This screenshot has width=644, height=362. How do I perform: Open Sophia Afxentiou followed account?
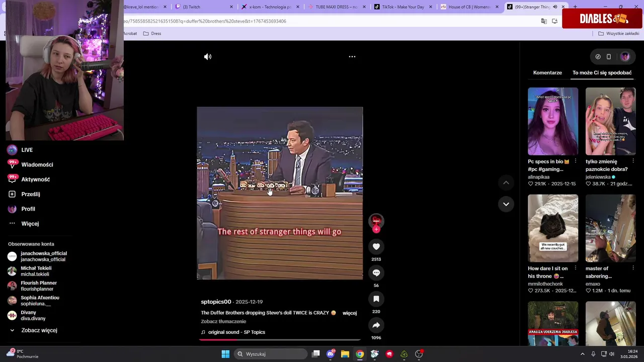[x=33, y=301]
